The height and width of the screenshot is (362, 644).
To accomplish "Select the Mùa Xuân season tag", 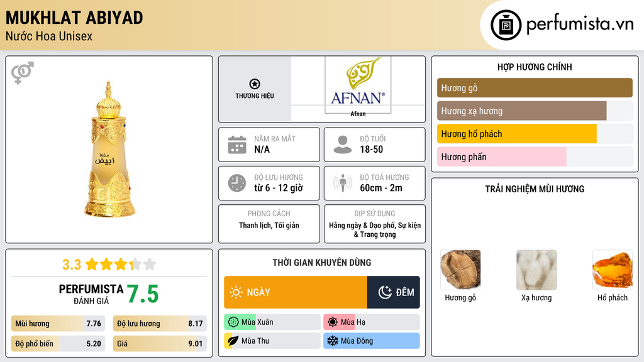I will [x=272, y=322].
